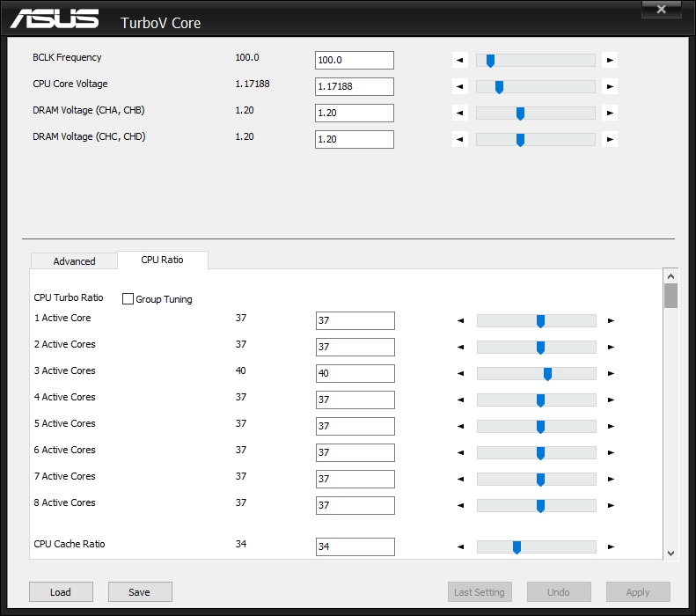The height and width of the screenshot is (616, 696).
Task: Click the Save button
Action: (140, 592)
